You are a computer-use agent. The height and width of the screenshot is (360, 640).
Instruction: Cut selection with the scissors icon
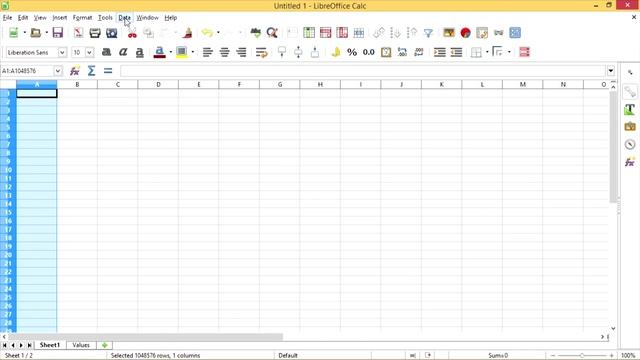coord(132,33)
